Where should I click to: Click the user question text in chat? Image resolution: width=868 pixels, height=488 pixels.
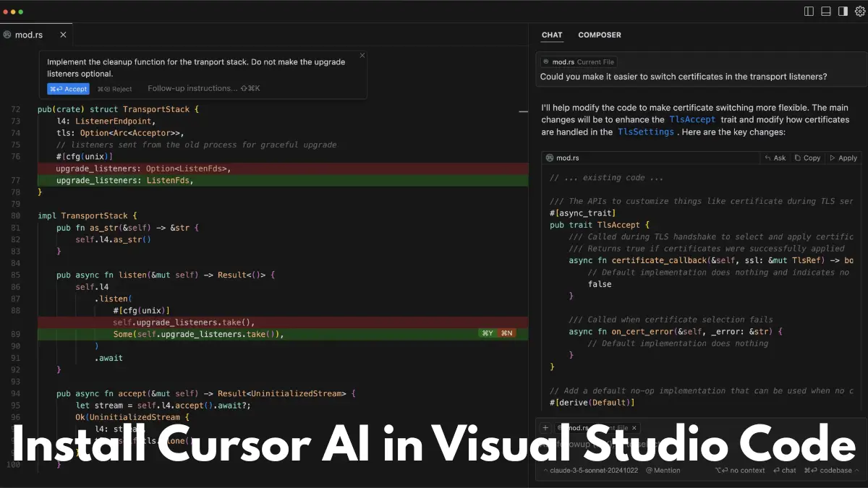pyautogui.click(x=684, y=77)
